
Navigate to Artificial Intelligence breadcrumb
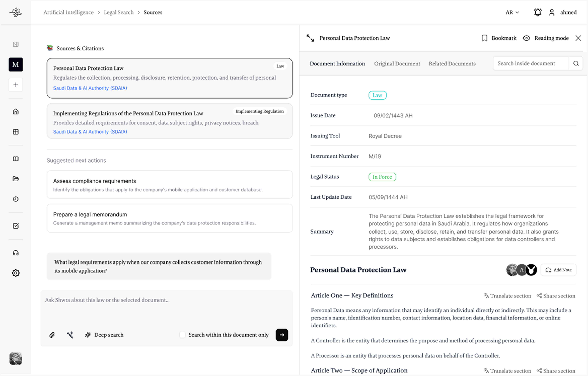(x=68, y=12)
